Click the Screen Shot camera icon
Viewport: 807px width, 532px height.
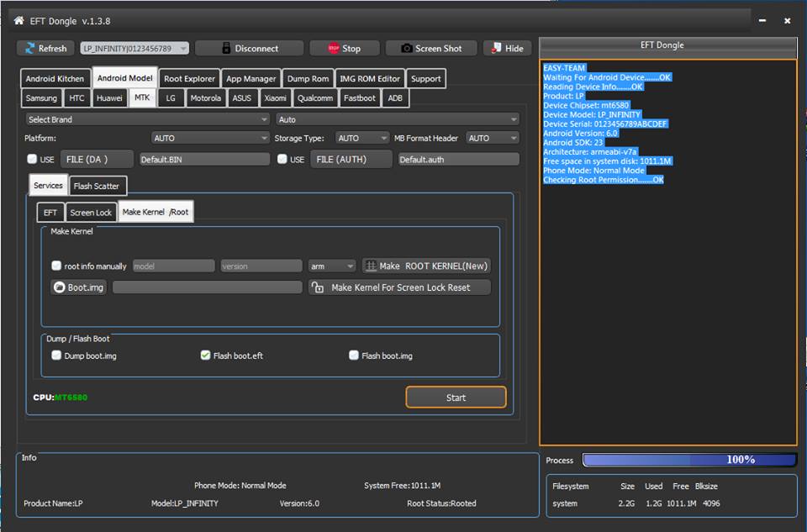coord(407,49)
